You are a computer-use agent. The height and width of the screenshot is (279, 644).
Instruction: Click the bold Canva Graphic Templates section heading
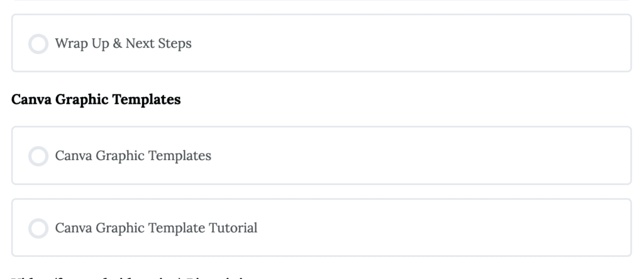click(x=96, y=99)
